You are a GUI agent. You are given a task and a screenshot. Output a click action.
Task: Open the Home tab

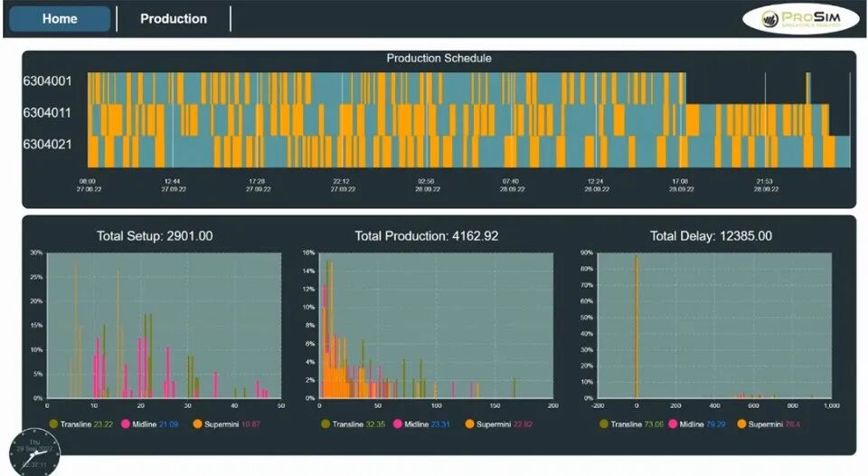[60, 19]
